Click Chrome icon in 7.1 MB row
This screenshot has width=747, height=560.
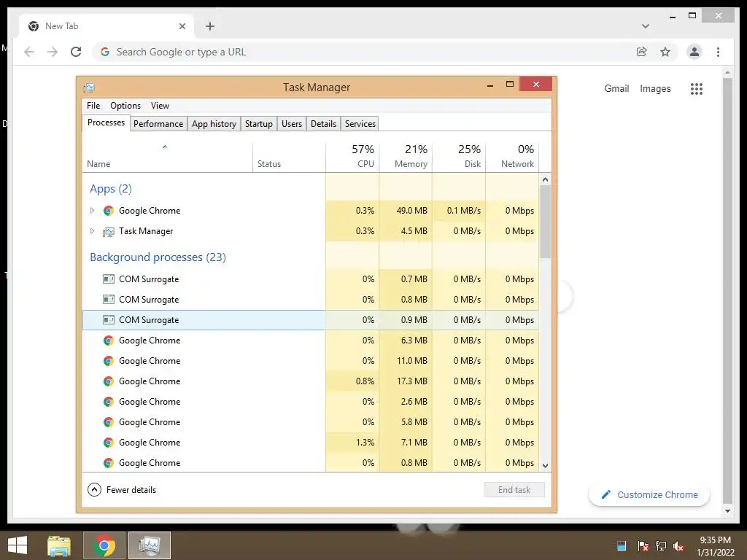(x=109, y=443)
